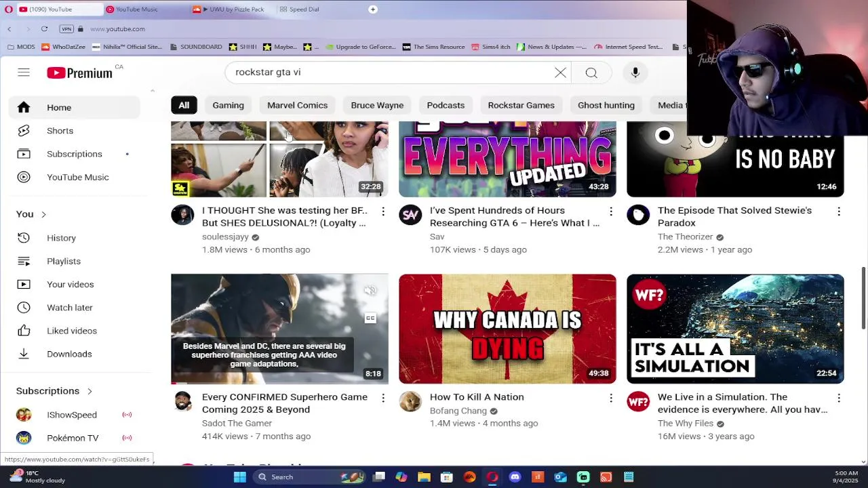
Task: Expand the You section chevron
Action: (43, 214)
